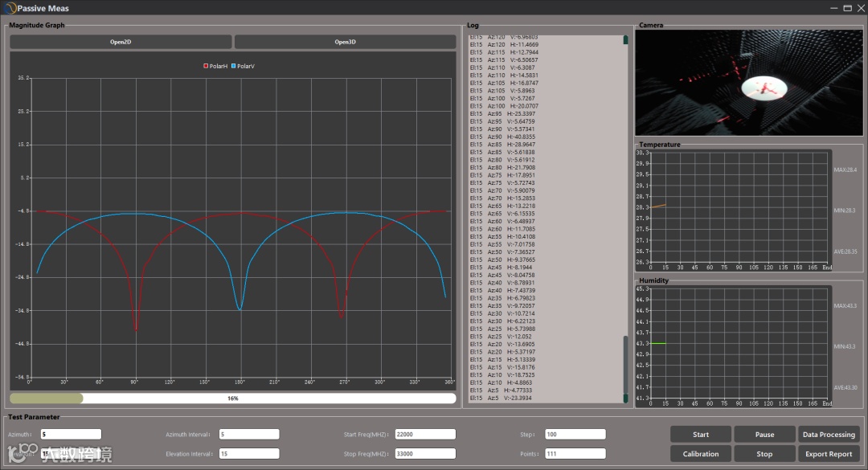Edit the Start Freq(MHZ) field

(425, 435)
